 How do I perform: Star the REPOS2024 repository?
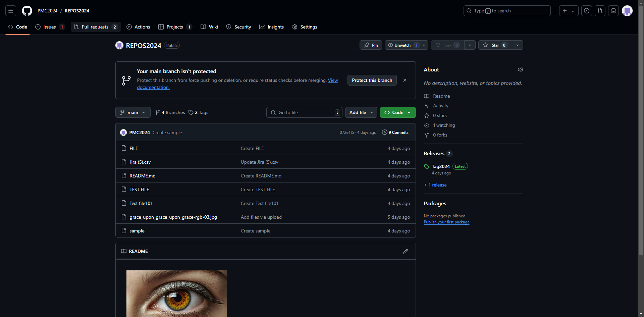(x=495, y=45)
